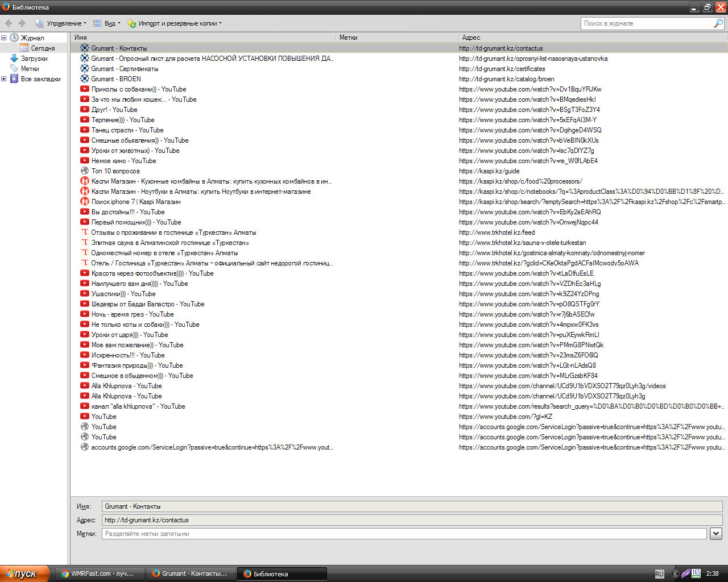The image size is (728, 582).
Task: Click the Back arrow in Library toolbar
Action: pos(9,23)
